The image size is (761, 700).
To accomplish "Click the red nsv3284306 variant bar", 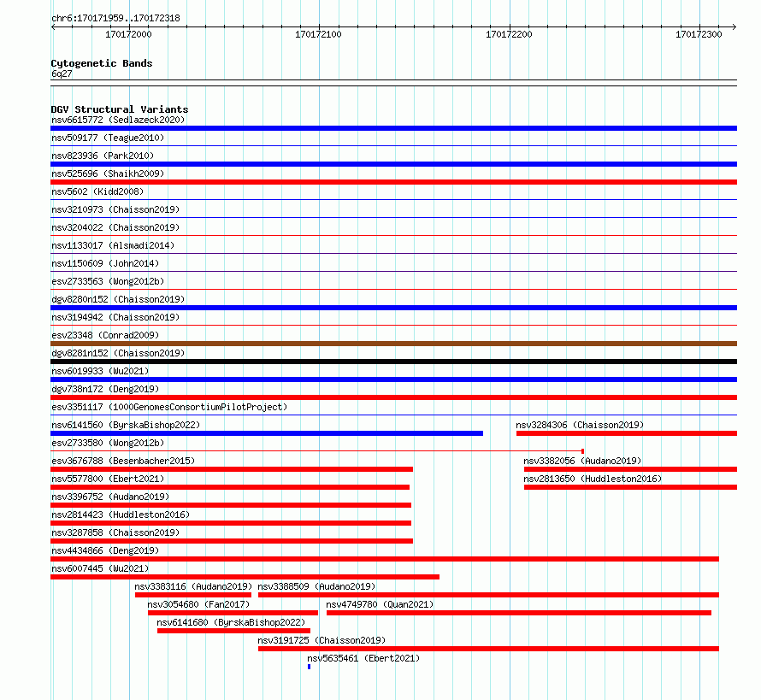I will tap(627, 433).
